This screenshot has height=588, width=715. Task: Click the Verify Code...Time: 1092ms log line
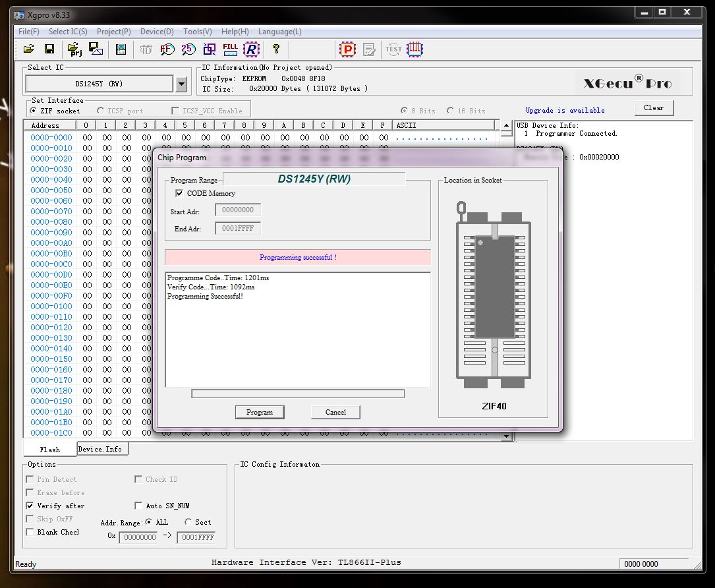(x=211, y=287)
